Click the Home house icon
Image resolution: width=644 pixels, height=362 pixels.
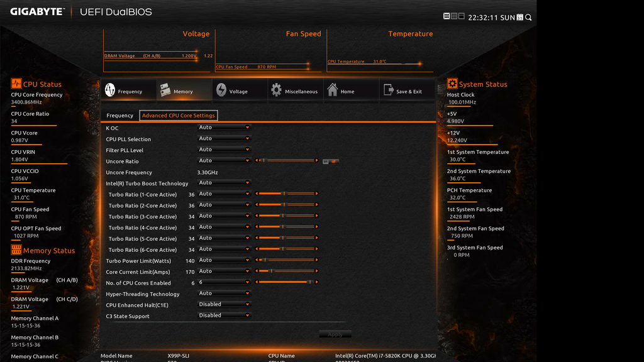point(332,89)
